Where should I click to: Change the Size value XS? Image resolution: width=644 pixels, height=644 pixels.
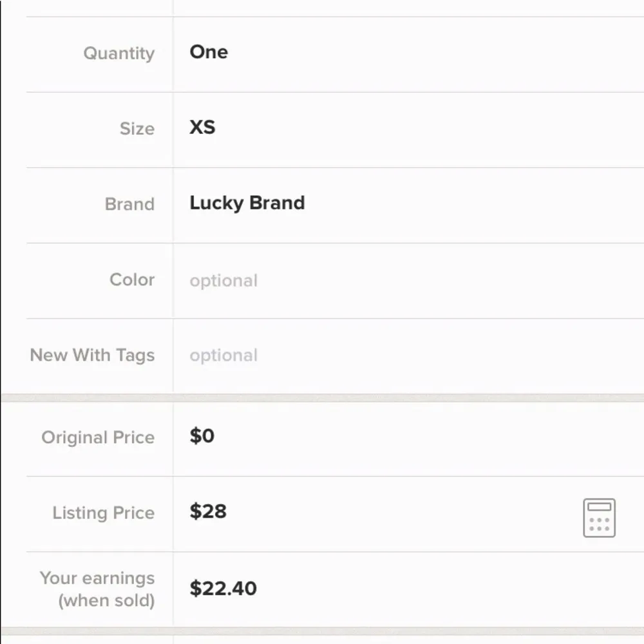pyautogui.click(x=202, y=128)
